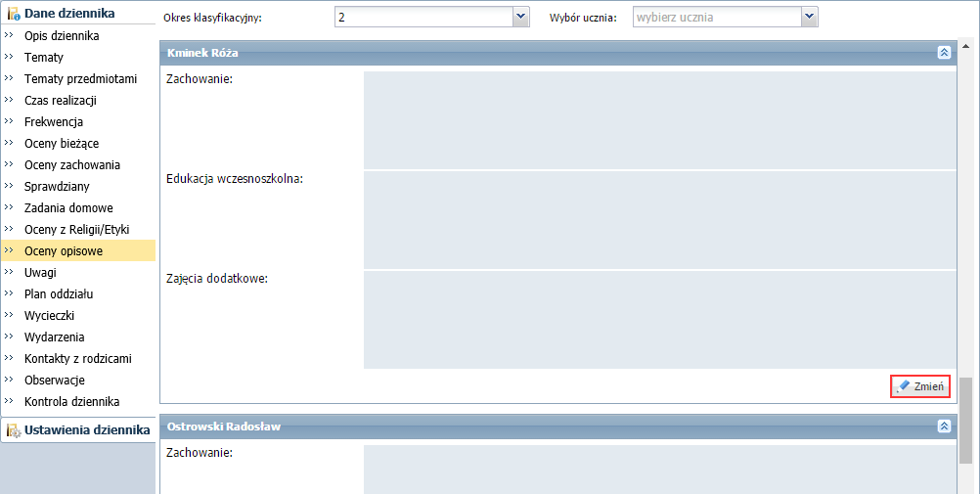Open Uwagi in sidebar
Viewport: 980px width, 494px height.
[40, 273]
